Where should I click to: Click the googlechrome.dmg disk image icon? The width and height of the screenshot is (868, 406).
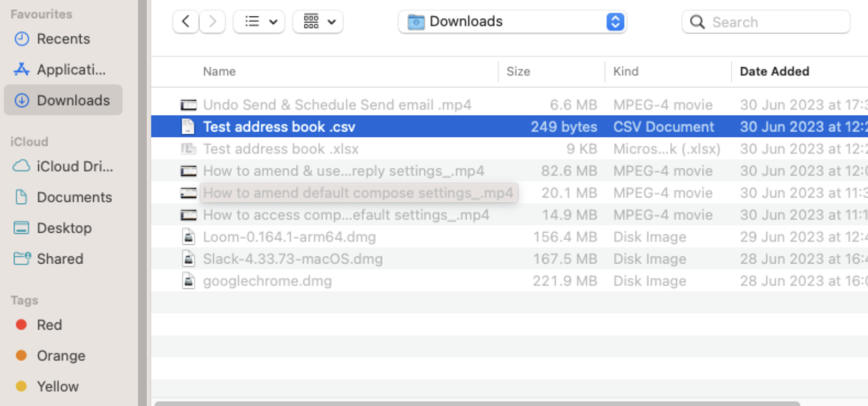coord(189,281)
